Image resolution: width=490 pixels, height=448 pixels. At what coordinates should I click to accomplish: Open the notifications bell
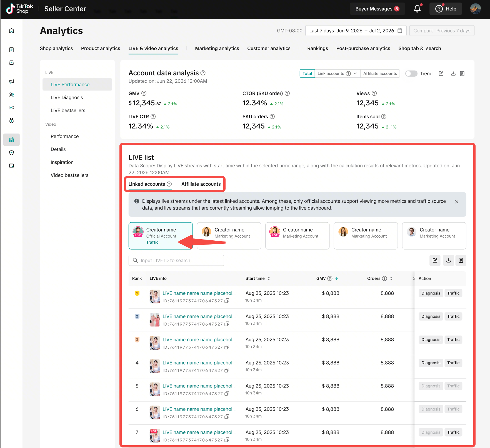click(x=417, y=9)
